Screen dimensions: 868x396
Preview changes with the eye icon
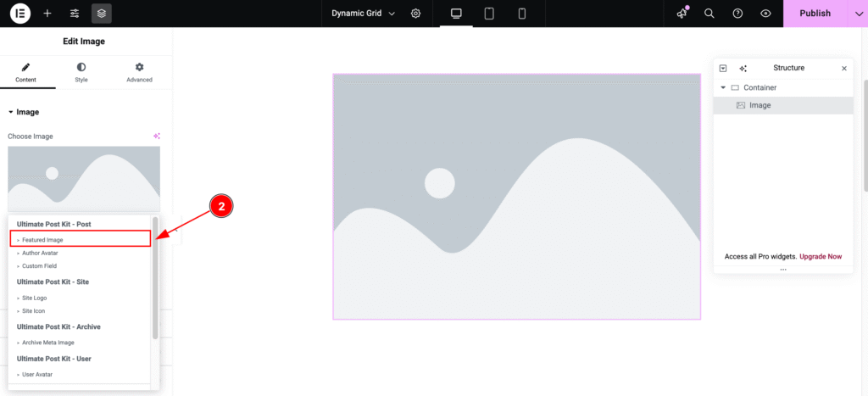coord(765,14)
